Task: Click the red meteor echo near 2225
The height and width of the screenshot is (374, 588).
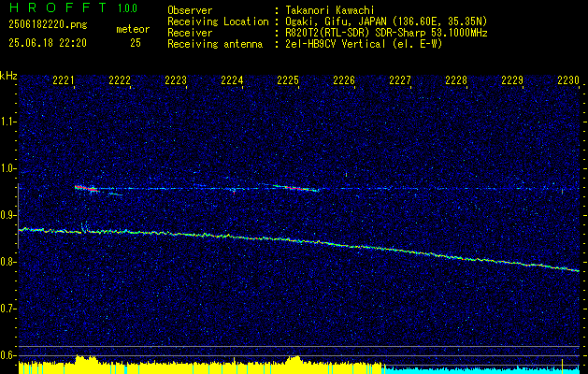Action: (296, 188)
